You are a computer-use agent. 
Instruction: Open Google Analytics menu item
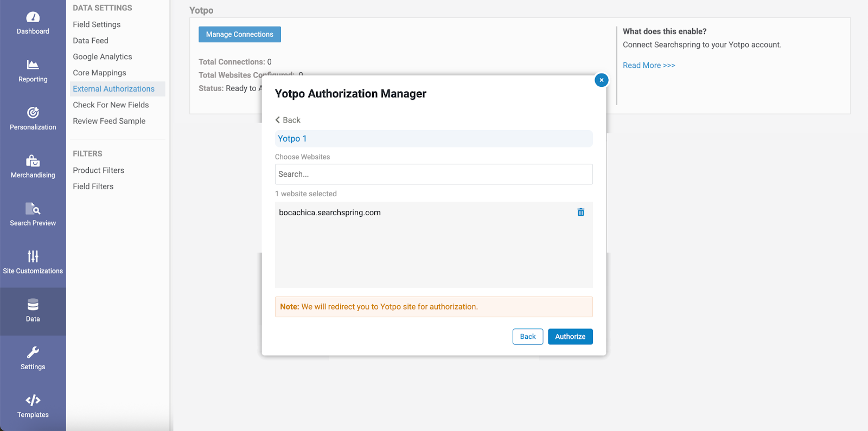pos(103,56)
